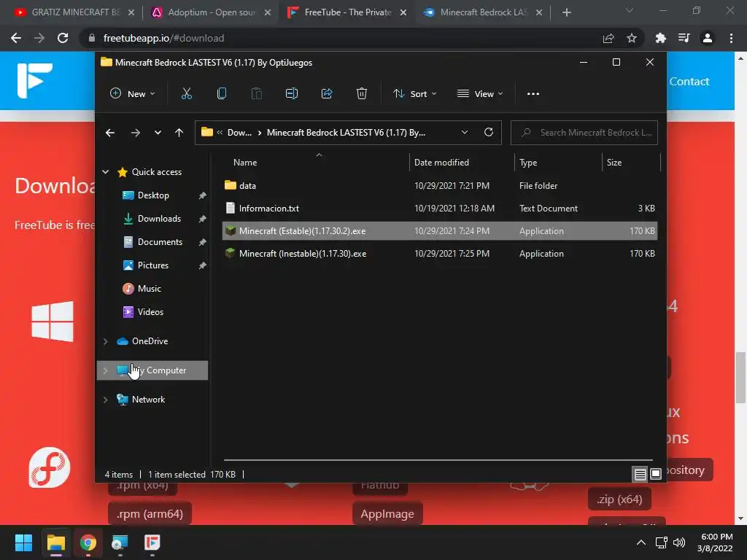Expand the Network tree node
The height and width of the screenshot is (560, 747).
point(105,400)
